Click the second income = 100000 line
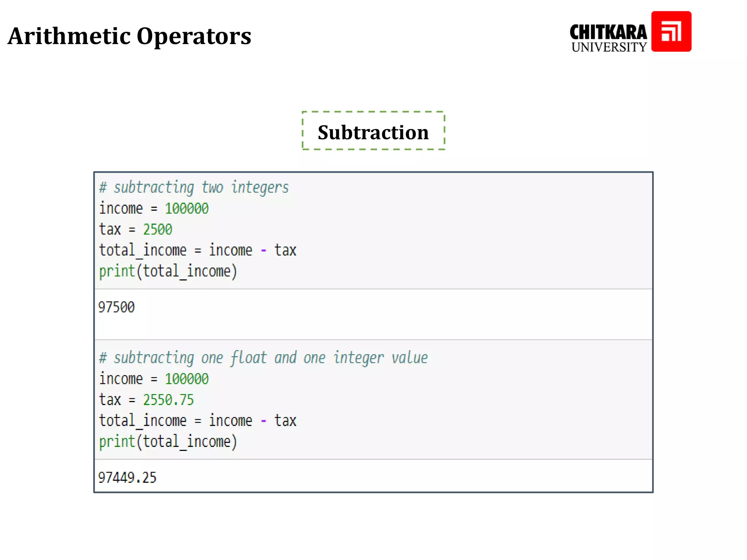 click(154, 379)
